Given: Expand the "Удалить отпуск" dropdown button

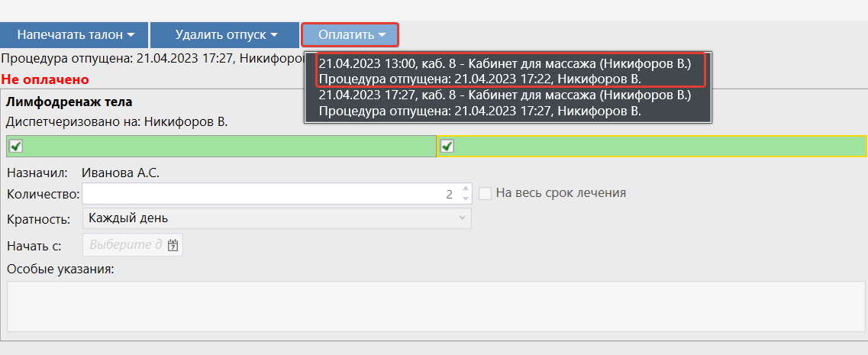Looking at the screenshot, I should pos(225,35).
